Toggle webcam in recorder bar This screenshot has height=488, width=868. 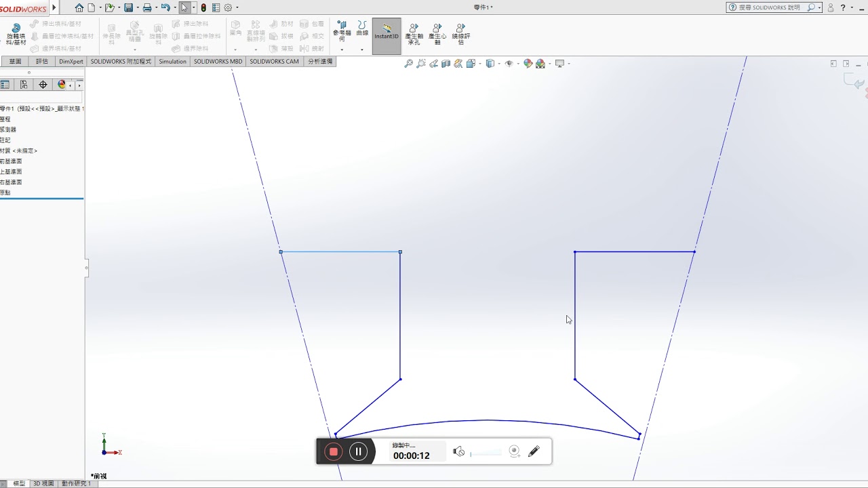point(515,451)
